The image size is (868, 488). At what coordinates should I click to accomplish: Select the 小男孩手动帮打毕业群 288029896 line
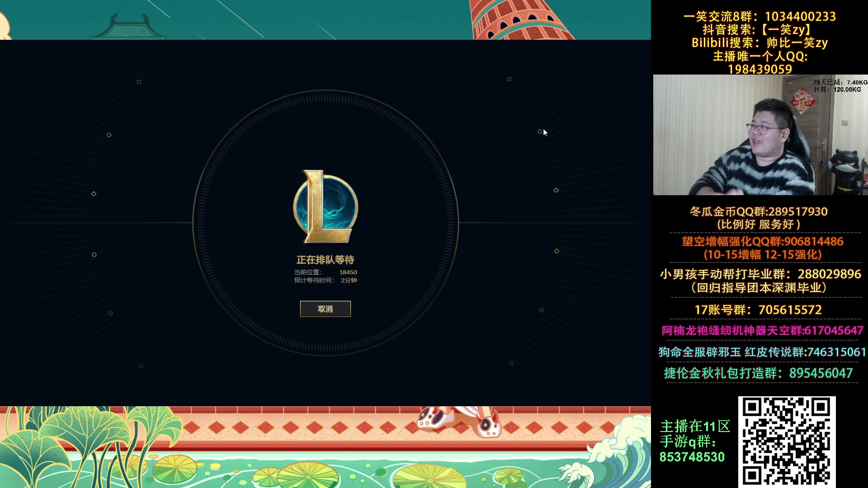click(x=760, y=274)
